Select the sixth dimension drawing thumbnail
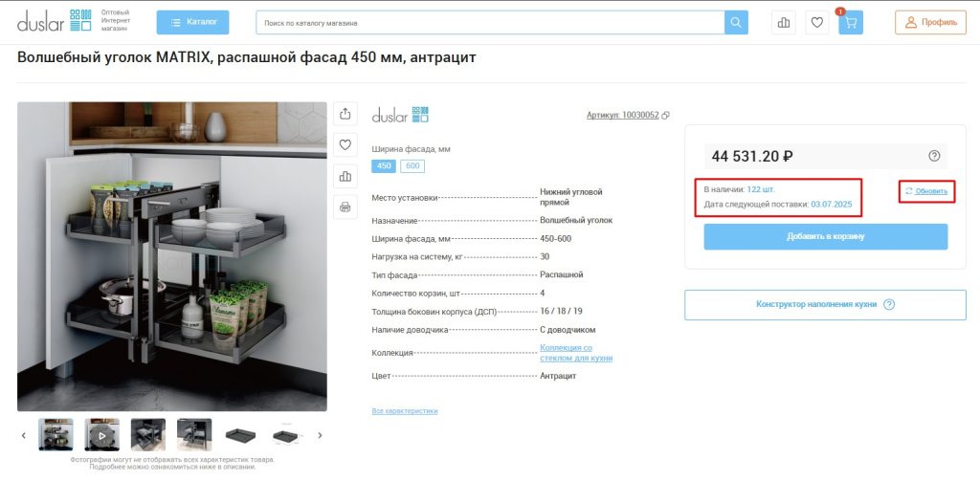 (x=287, y=434)
